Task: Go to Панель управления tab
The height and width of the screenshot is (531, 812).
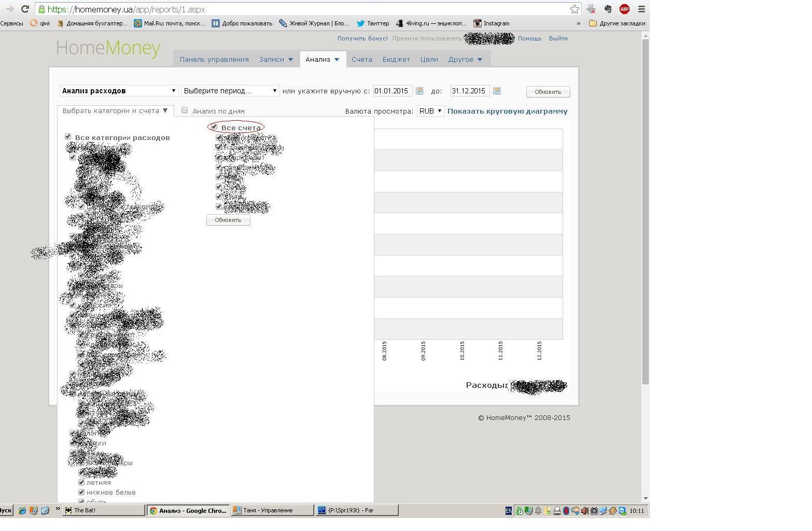Action: click(x=214, y=59)
